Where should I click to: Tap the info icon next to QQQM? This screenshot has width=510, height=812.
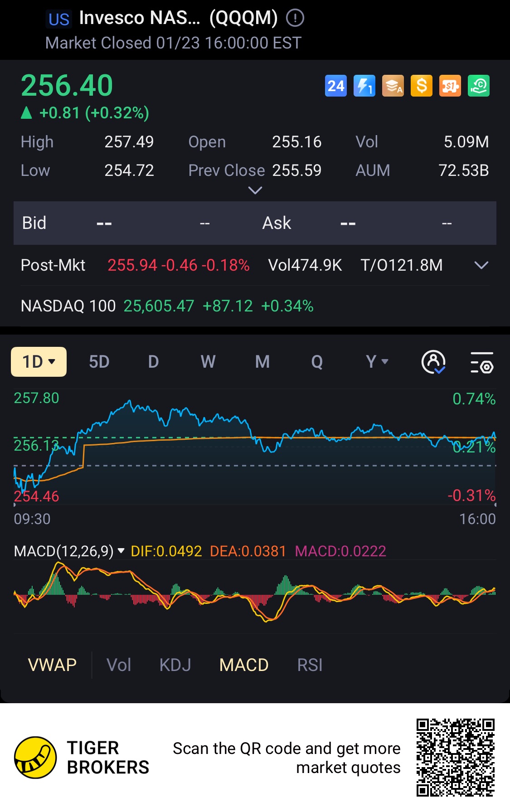tap(295, 18)
